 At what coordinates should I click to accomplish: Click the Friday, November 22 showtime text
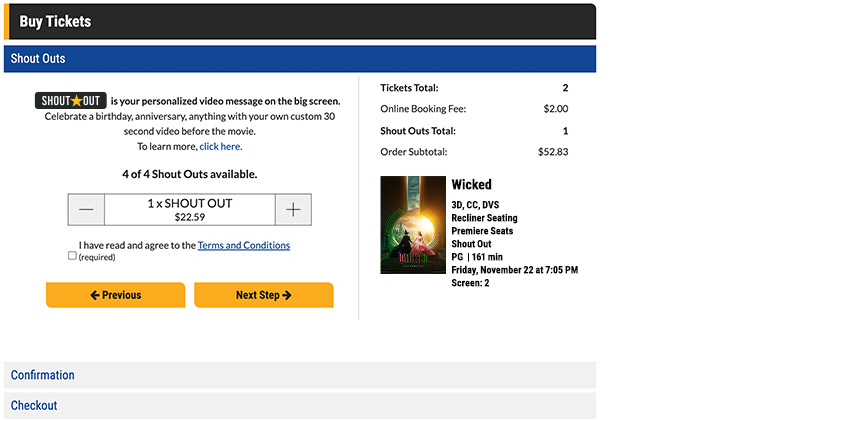tap(515, 270)
